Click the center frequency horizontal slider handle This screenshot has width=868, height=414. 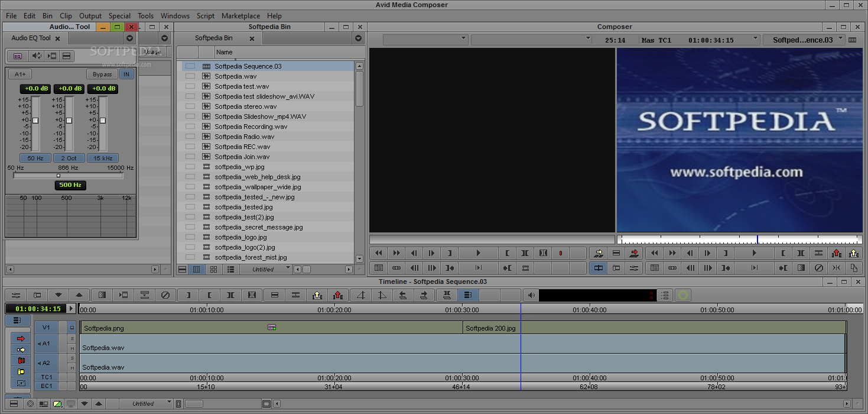pos(58,176)
